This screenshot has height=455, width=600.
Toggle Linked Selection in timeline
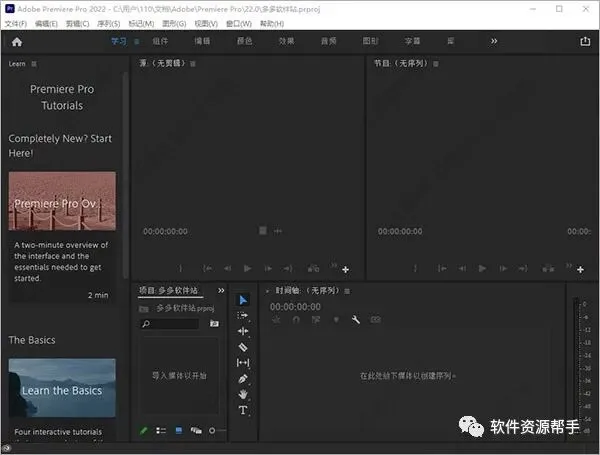click(x=316, y=320)
